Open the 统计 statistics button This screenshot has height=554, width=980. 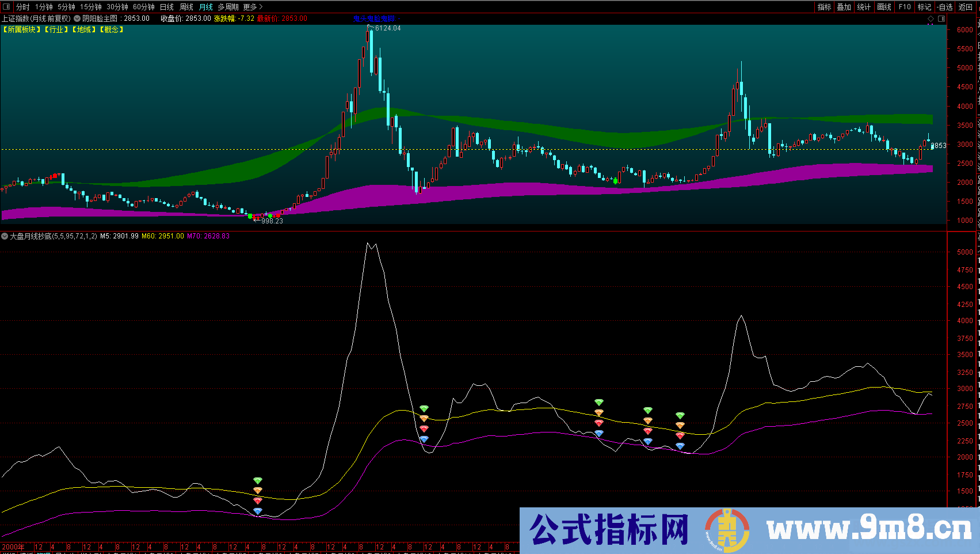[x=864, y=7]
